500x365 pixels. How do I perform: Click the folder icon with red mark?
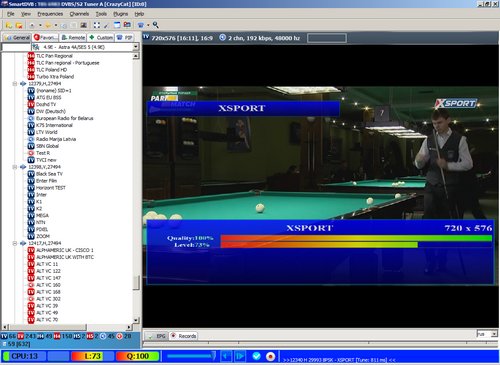coord(19,25)
